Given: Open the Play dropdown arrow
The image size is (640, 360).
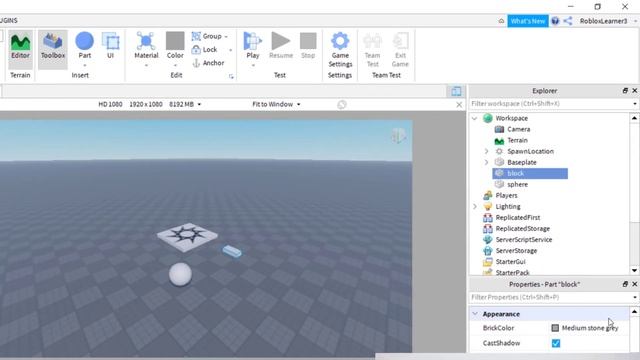Looking at the screenshot, I should coord(253,66).
